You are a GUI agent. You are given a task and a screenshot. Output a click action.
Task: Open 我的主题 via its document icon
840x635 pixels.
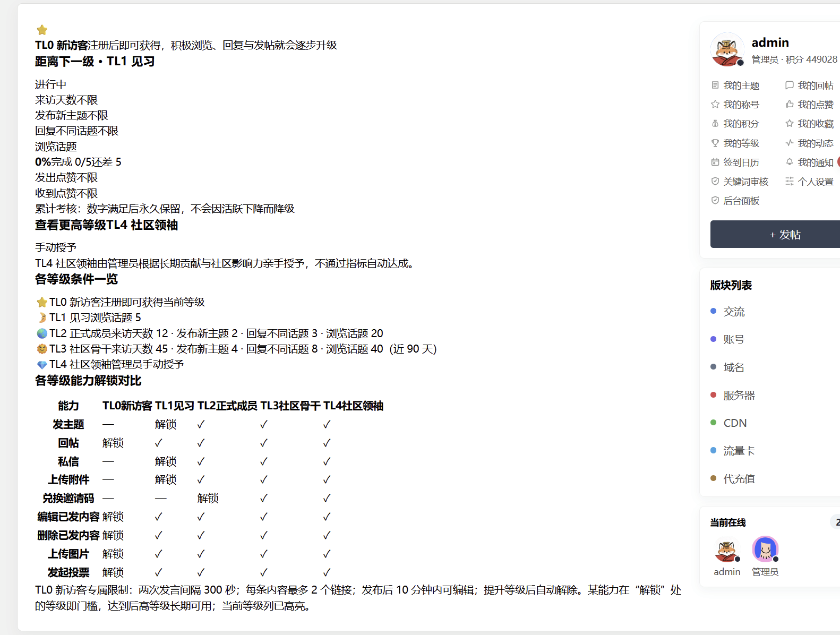(x=715, y=85)
